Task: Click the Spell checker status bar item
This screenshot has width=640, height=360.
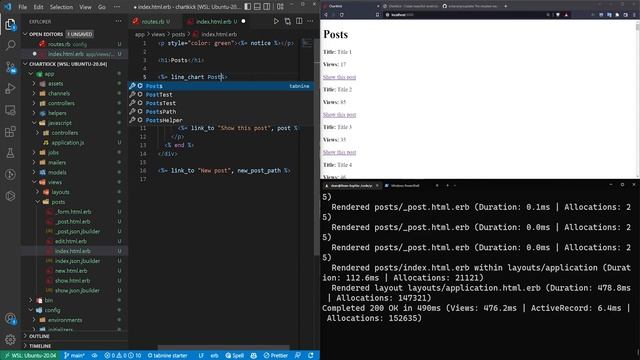Action: tap(235, 356)
